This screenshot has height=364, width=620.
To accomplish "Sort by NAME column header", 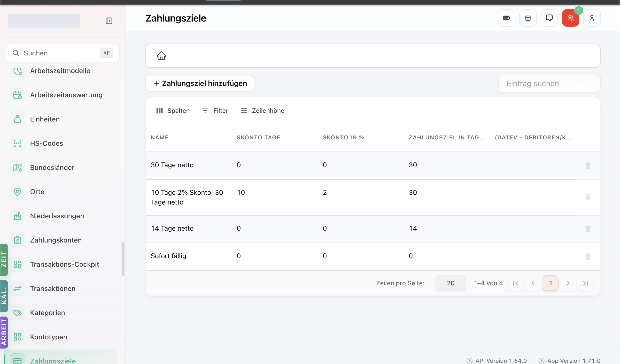I will pos(160,138).
